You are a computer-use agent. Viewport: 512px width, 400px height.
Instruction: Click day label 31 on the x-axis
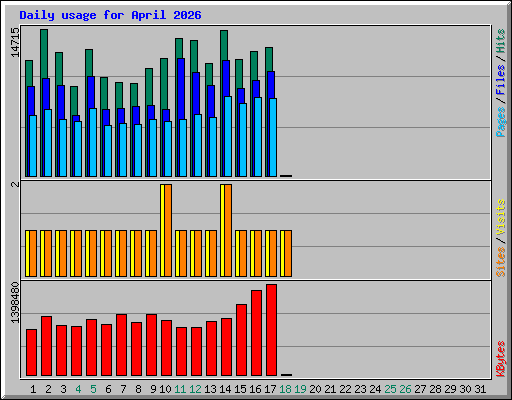480,389
